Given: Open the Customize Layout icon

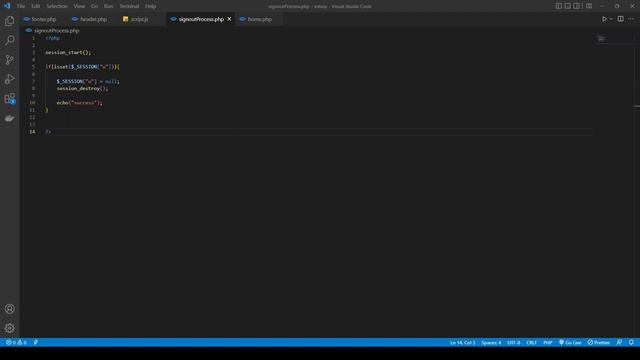Looking at the screenshot, I should tap(589, 6).
